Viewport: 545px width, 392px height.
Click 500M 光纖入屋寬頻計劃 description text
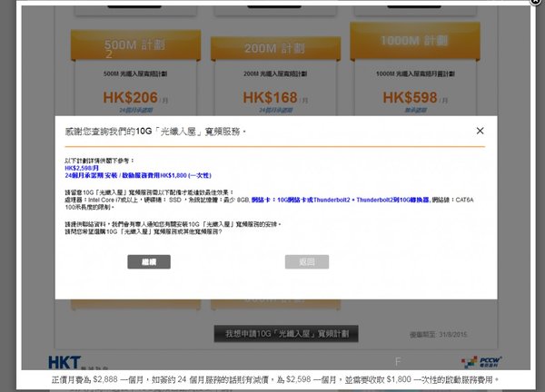(135, 73)
